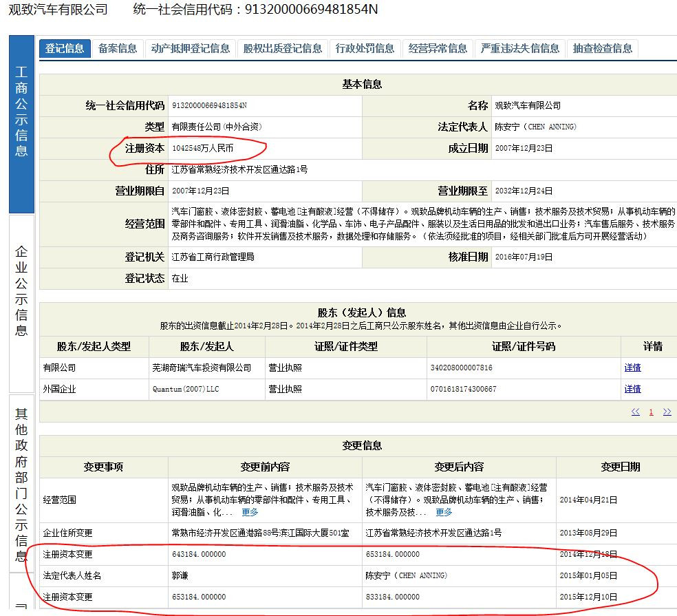Viewport: 677px width, 616px height.
Task: Switch to the 经营异常信息 tab
Action: pyautogui.click(x=438, y=48)
